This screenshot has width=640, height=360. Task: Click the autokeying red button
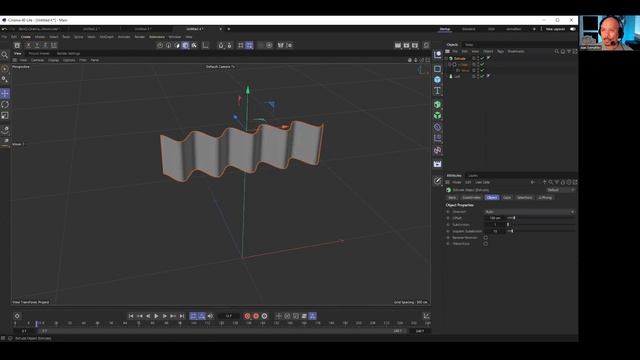pos(256,316)
